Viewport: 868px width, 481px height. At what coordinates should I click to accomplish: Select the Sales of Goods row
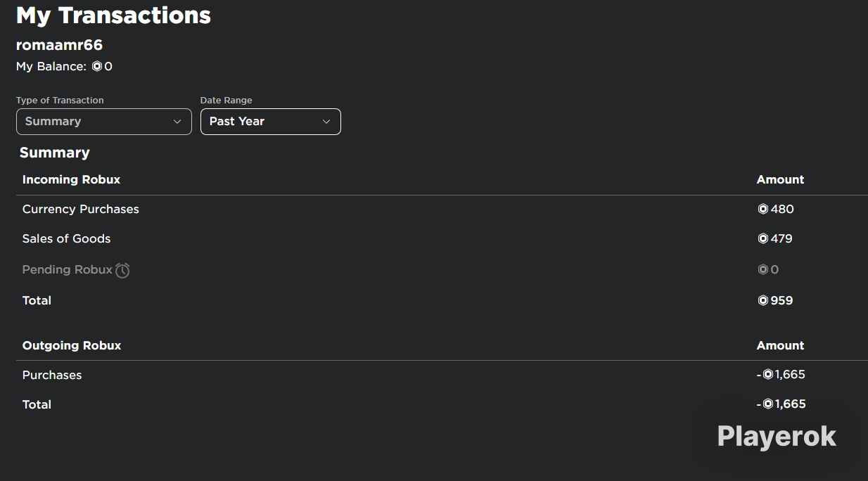pyautogui.click(x=442, y=239)
